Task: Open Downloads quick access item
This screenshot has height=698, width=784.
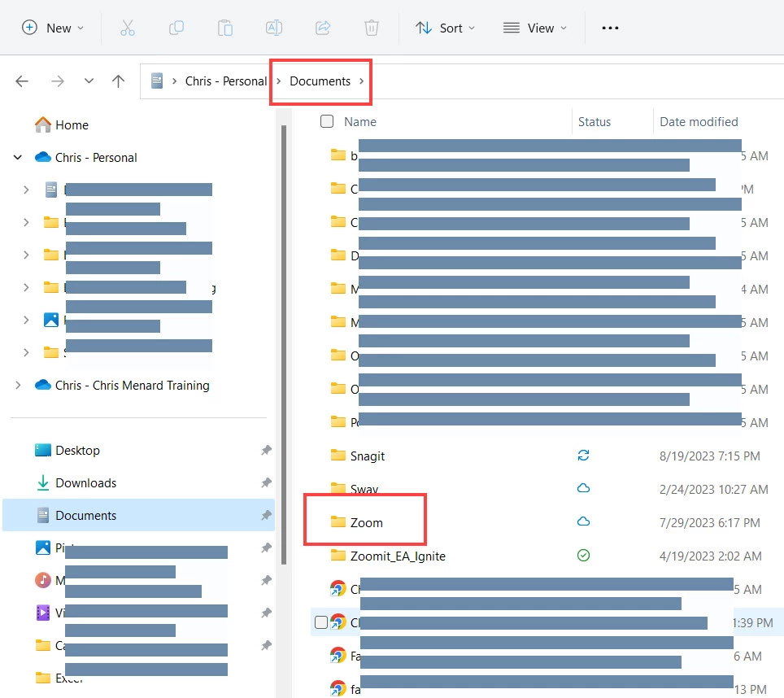Action: tap(85, 483)
